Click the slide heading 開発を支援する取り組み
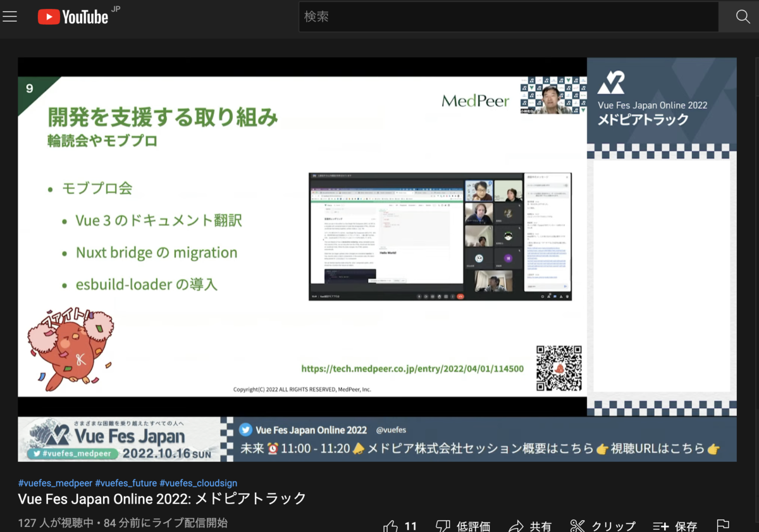This screenshot has width=759, height=532. pos(163,117)
